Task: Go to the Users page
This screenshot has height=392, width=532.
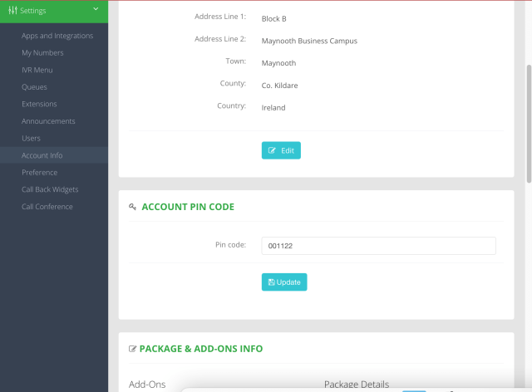Action: pos(31,138)
